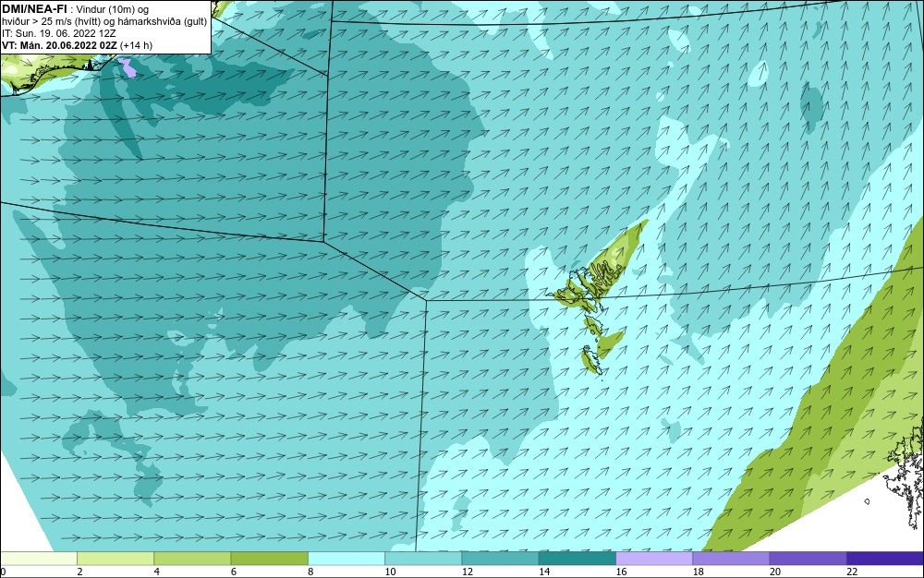Click the 'IT: Sun. 19. 06. 2022 12Z' line
This screenshot has width=924, height=578.
tap(59, 33)
